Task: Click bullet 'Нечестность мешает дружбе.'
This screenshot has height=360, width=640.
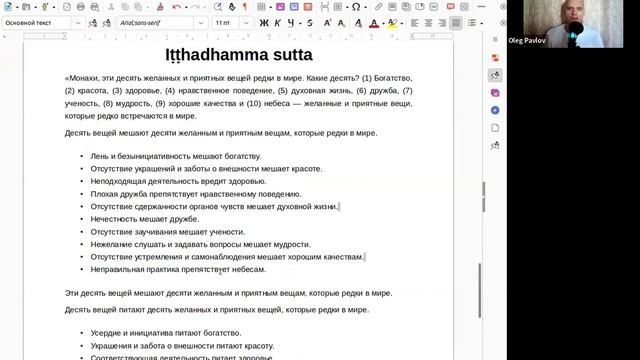Action: click(x=145, y=219)
